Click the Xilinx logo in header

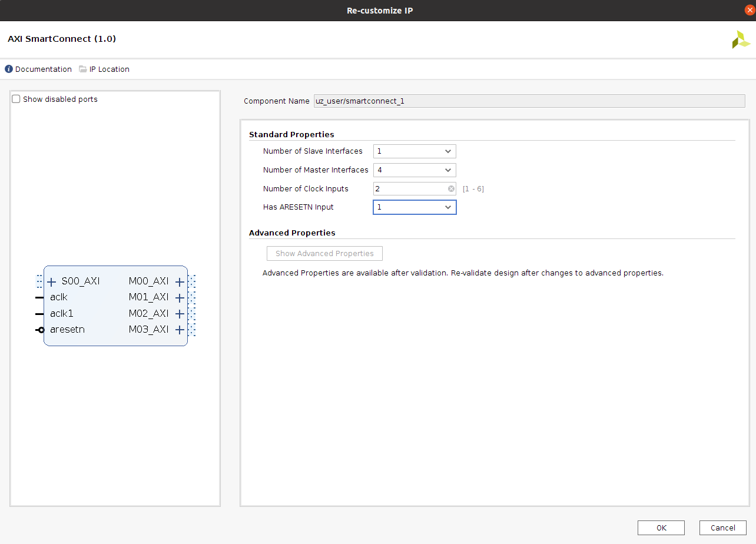pos(741,39)
